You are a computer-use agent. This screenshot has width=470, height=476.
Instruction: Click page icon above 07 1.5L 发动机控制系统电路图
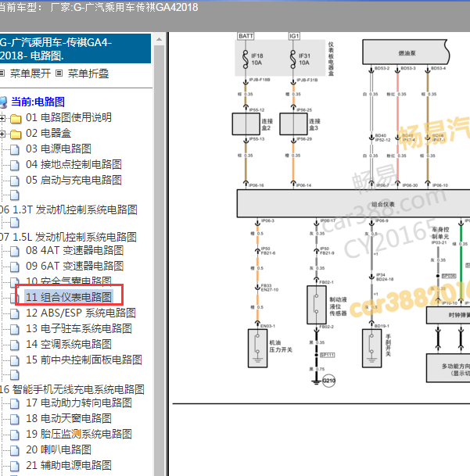click(x=15, y=223)
